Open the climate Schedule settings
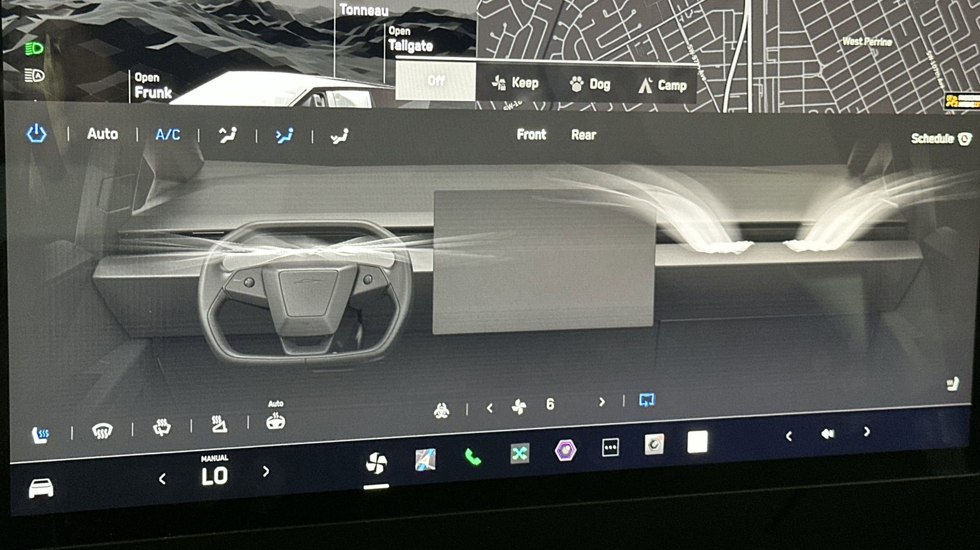This screenshot has height=550, width=980. (940, 139)
